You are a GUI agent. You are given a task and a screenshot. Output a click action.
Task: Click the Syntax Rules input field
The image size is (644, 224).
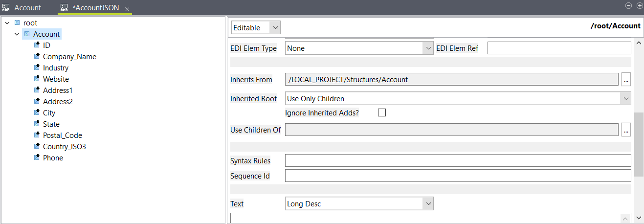[458, 160]
